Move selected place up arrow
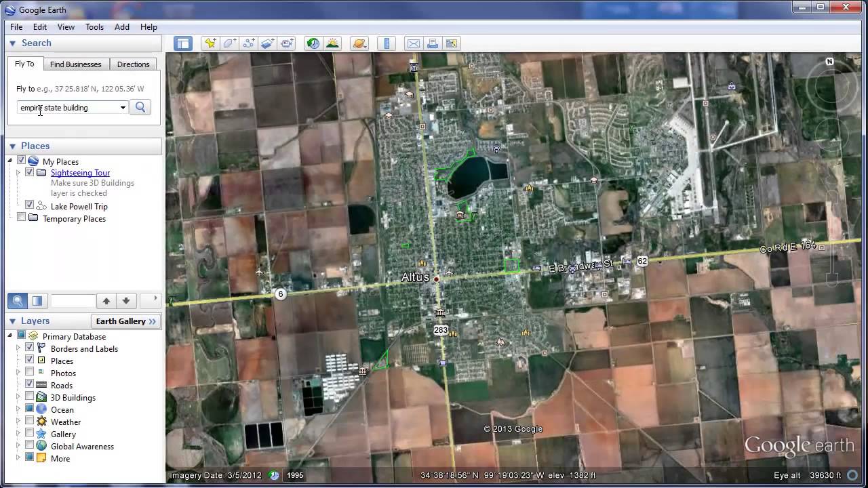This screenshot has width=868, height=488. click(x=106, y=301)
